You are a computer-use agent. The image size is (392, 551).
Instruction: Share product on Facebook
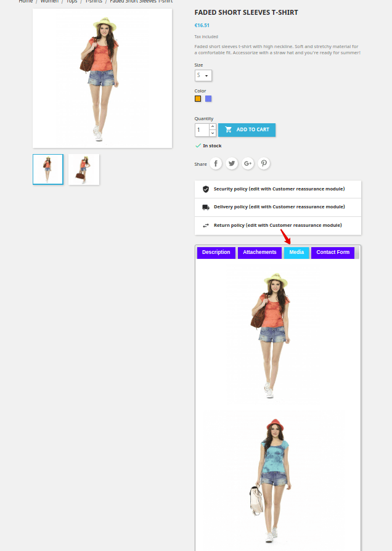(x=216, y=163)
